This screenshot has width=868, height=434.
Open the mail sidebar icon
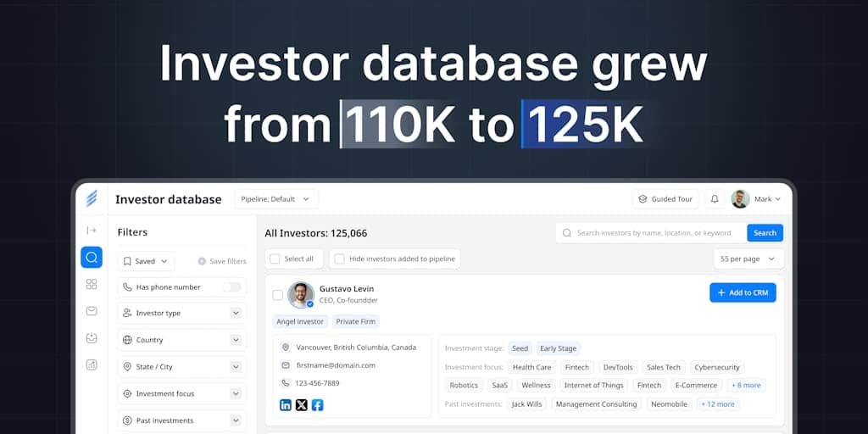pos(92,311)
